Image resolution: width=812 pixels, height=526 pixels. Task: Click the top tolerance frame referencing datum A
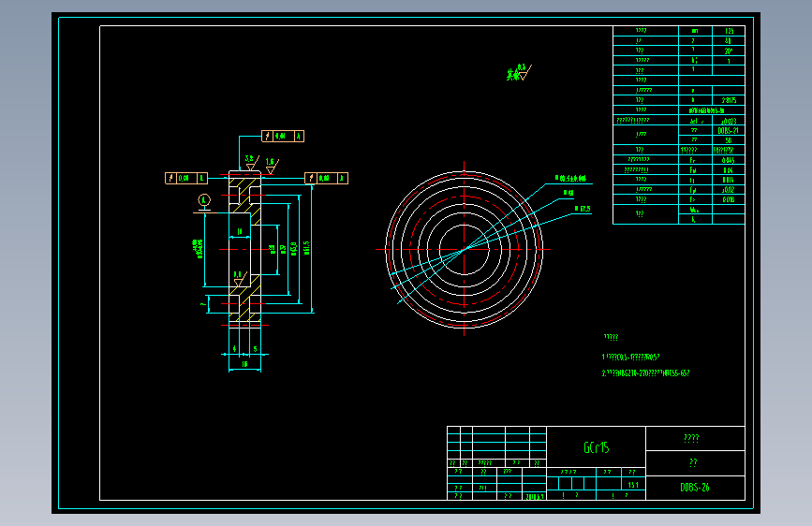coord(283,136)
